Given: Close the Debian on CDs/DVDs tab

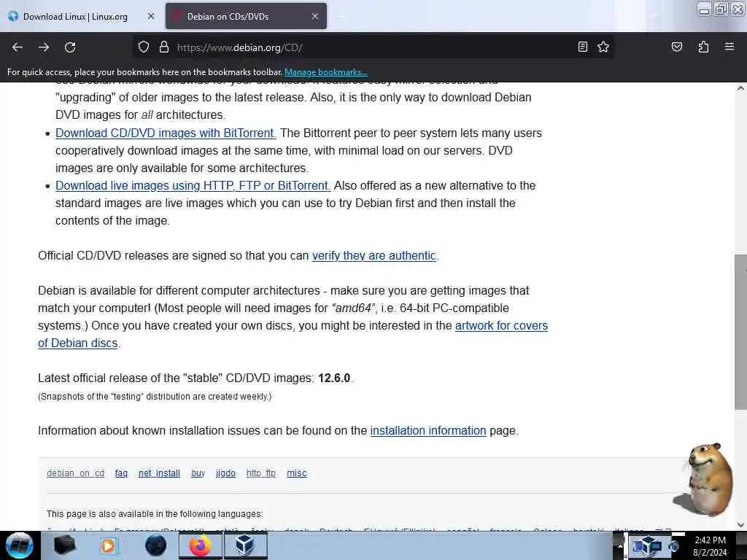Looking at the screenshot, I should tap(315, 16).
